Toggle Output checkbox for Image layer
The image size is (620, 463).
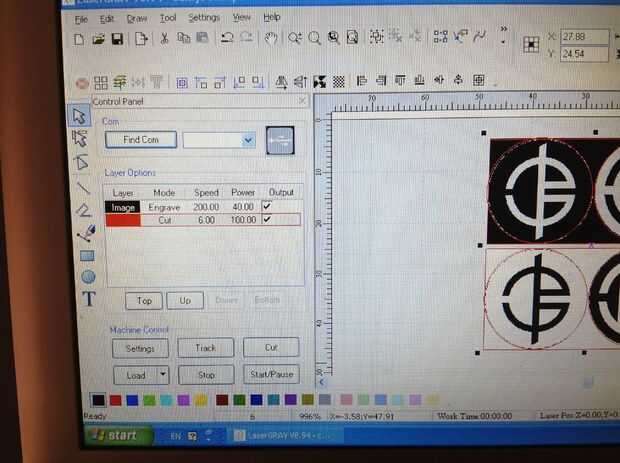267,206
